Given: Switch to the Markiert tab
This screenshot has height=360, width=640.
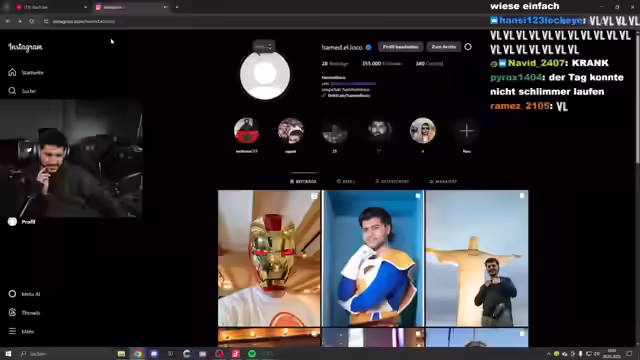Looking at the screenshot, I should tap(443, 181).
